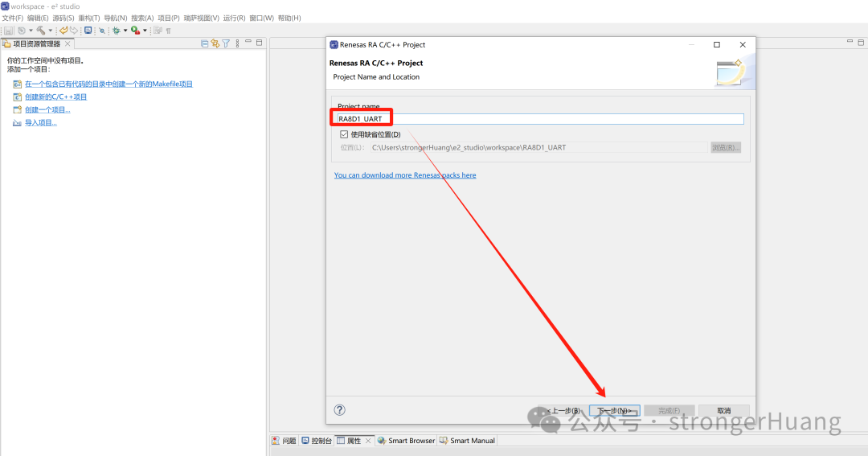Click the Project name input field
Viewport: 868px width, 456px height.
(540, 118)
